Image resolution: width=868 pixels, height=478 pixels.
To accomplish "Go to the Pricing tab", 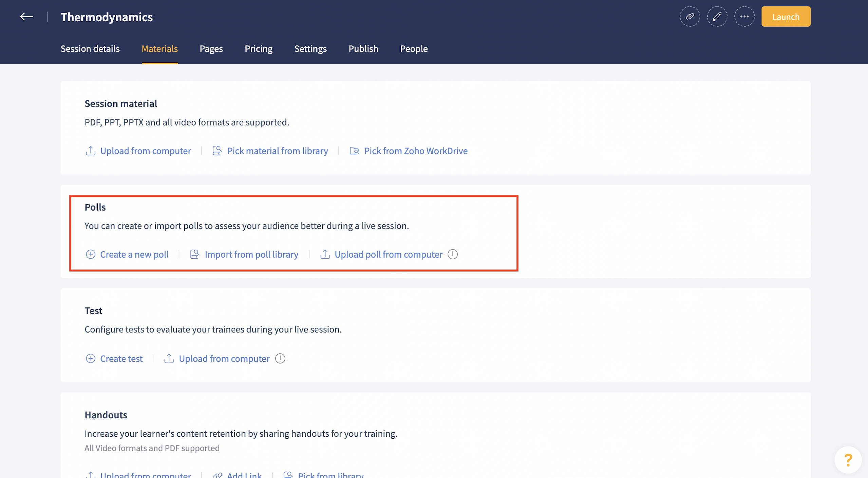I will pos(259,49).
